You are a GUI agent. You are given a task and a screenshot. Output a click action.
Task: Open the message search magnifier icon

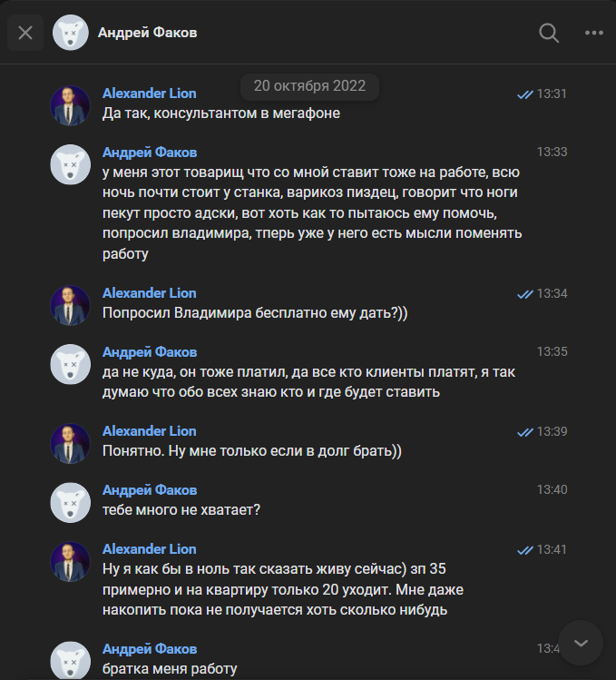549,33
